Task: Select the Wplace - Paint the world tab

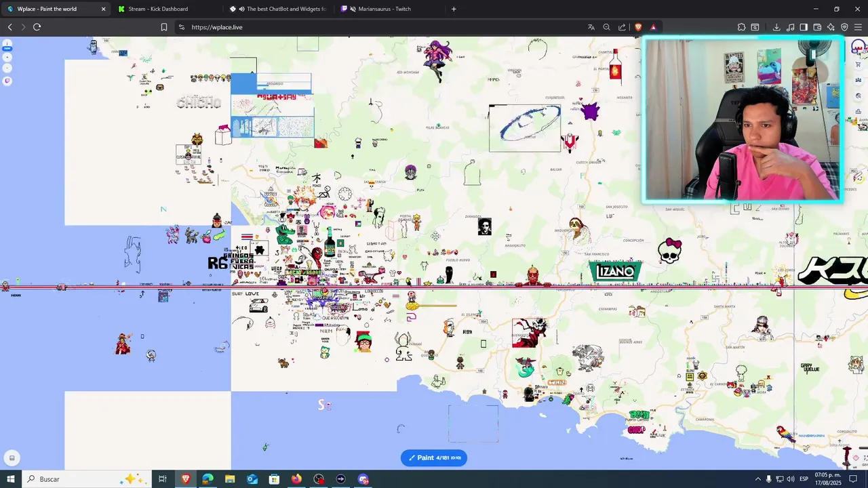Action: [x=56, y=9]
